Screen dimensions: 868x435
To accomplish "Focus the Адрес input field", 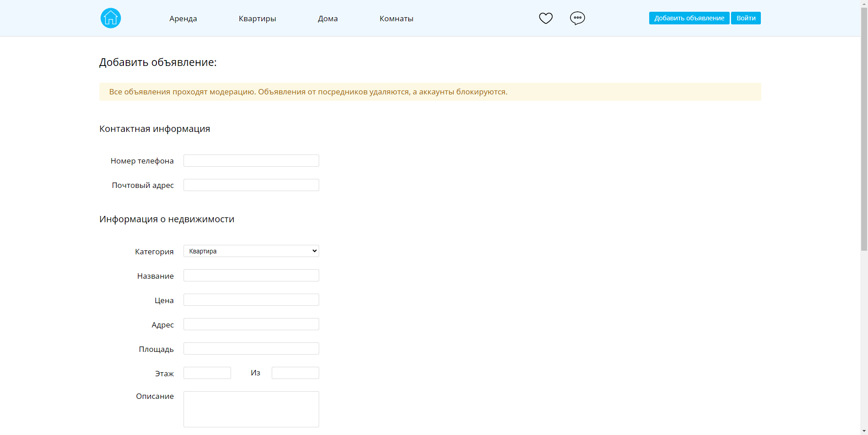I will click(251, 324).
